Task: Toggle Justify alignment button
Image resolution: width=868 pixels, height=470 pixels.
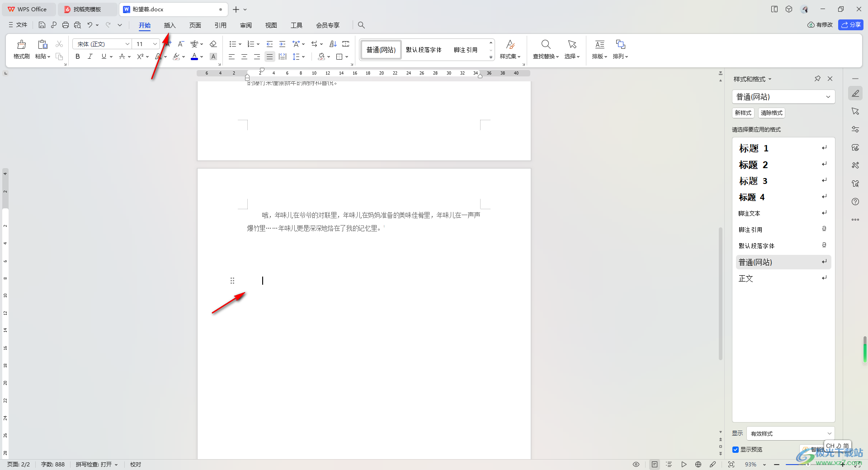Action: [x=269, y=56]
